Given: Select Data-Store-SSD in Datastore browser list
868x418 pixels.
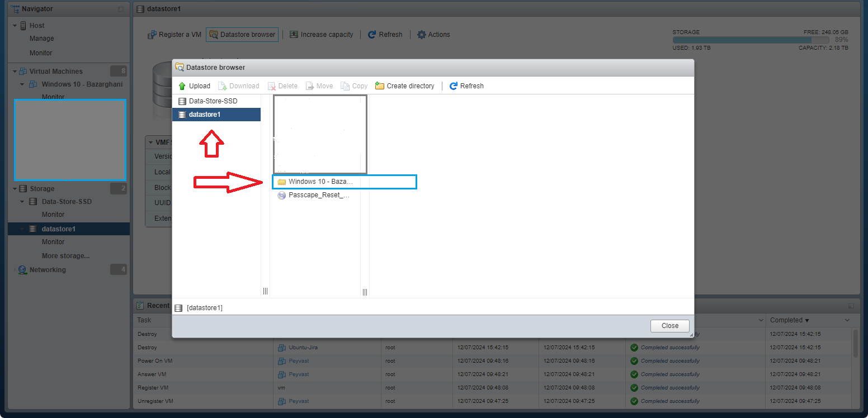Looking at the screenshot, I should pos(216,101).
